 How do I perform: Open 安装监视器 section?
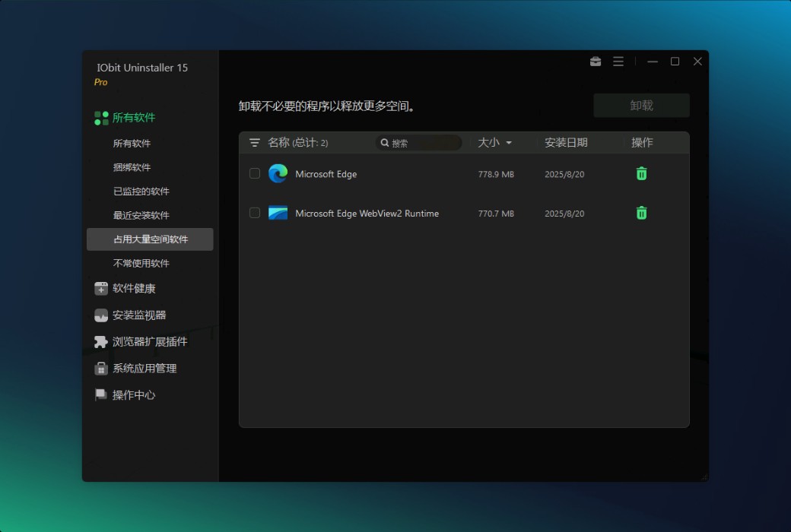(139, 315)
